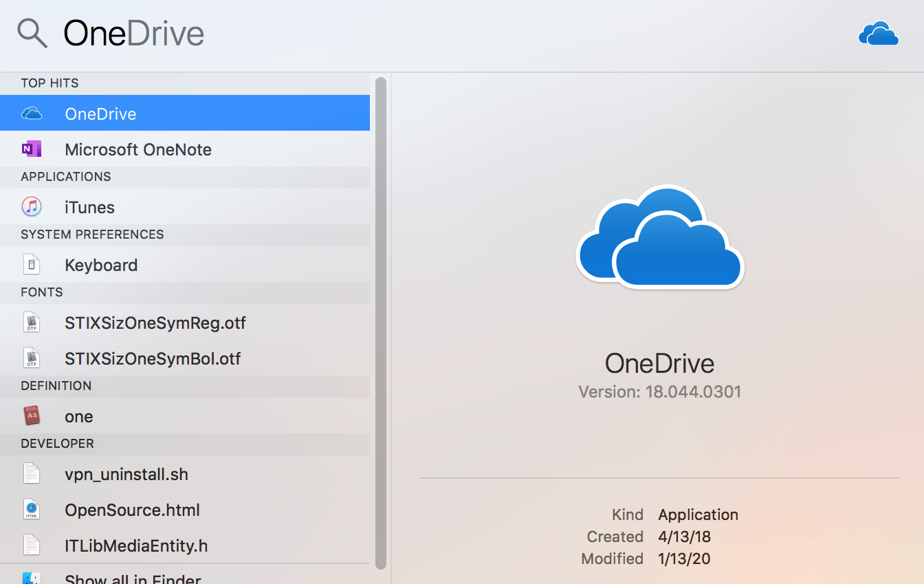924x584 pixels.
Task: Select the STIXSizOneSymBol.otf font result
Action: click(x=153, y=358)
